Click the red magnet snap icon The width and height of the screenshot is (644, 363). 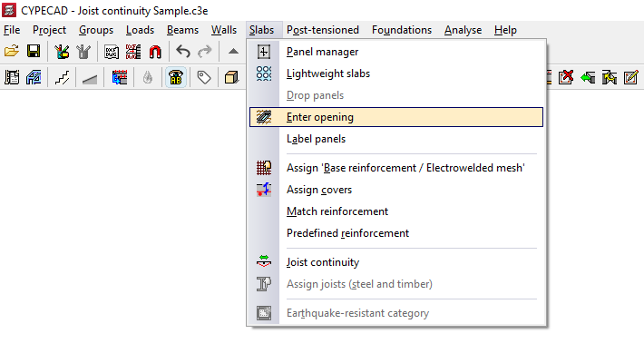tap(155, 52)
